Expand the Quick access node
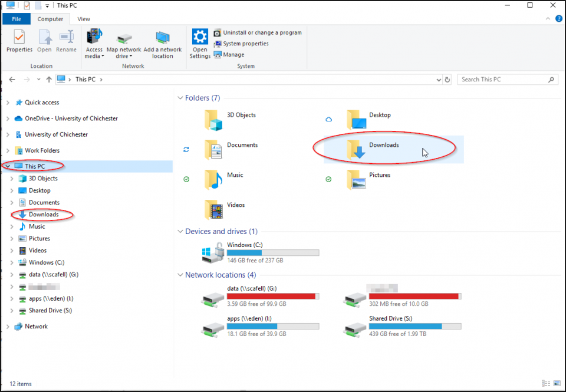 (x=8, y=103)
